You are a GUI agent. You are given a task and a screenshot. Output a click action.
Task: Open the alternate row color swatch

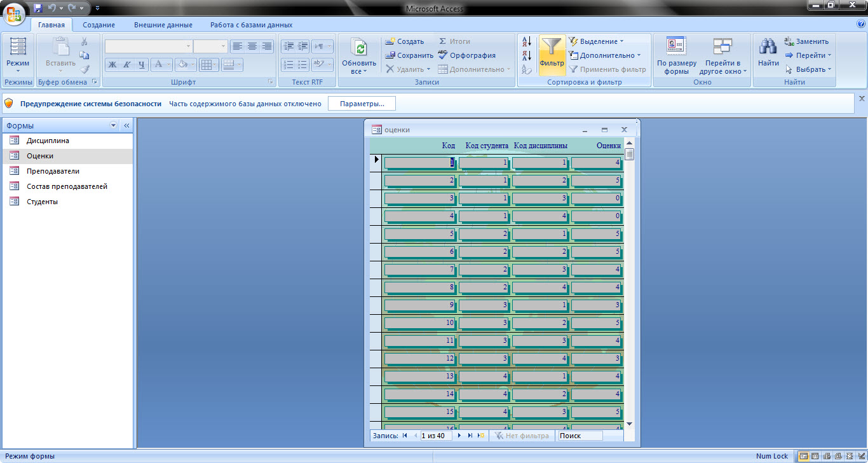(231, 64)
